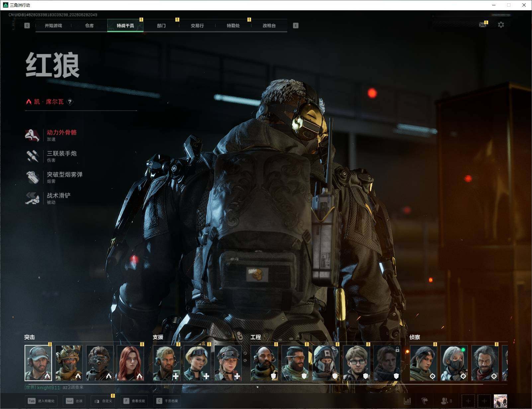Select the red-haired female assault operator

(x=131, y=363)
